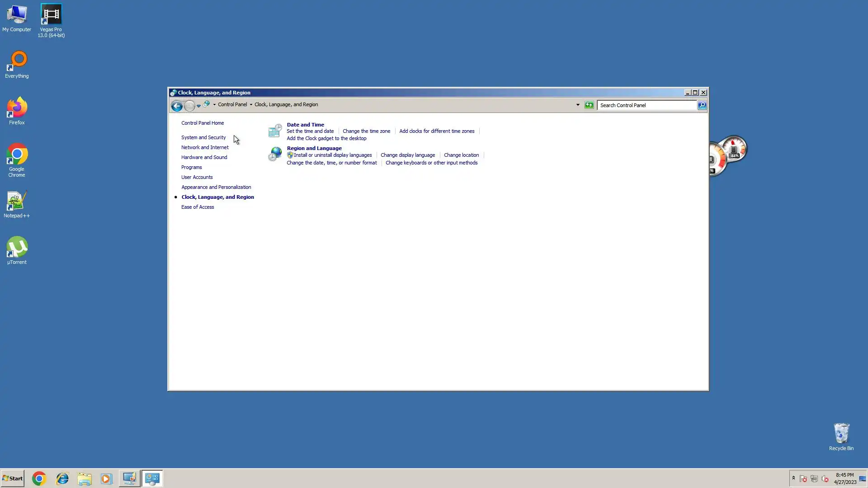The width and height of the screenshot is (868, 488).
Task: Select Appearance and Personalization in sidebar
Action: (x=216, y=187)
